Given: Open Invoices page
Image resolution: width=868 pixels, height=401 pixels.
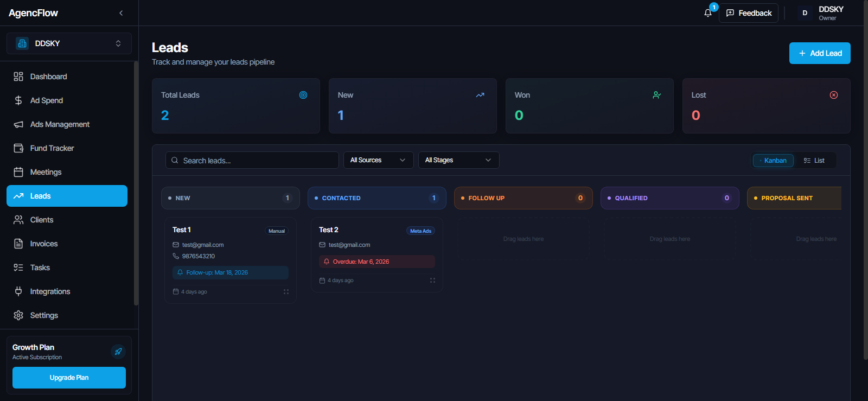Looking at the screenshot, I should pos(67,244).
